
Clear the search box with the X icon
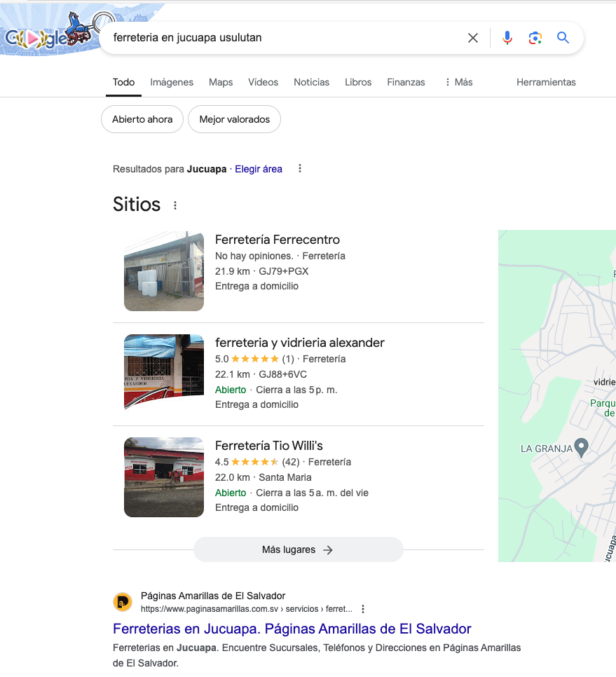[472, 38]
